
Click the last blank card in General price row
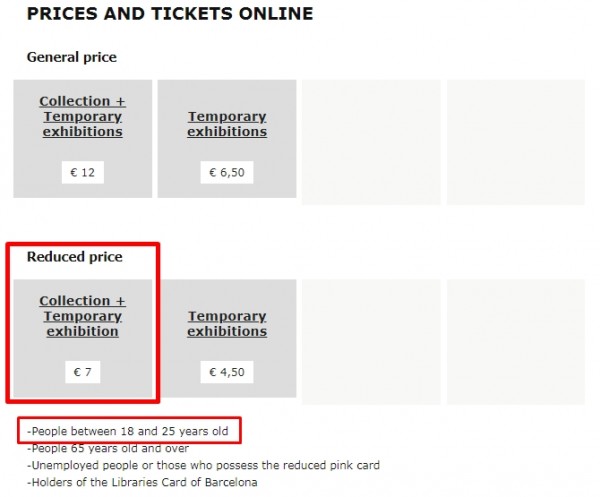516,142
